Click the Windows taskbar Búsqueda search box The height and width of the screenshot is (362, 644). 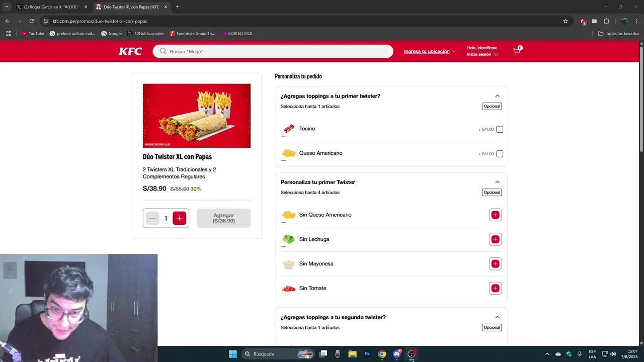click(x=277, y=354)
